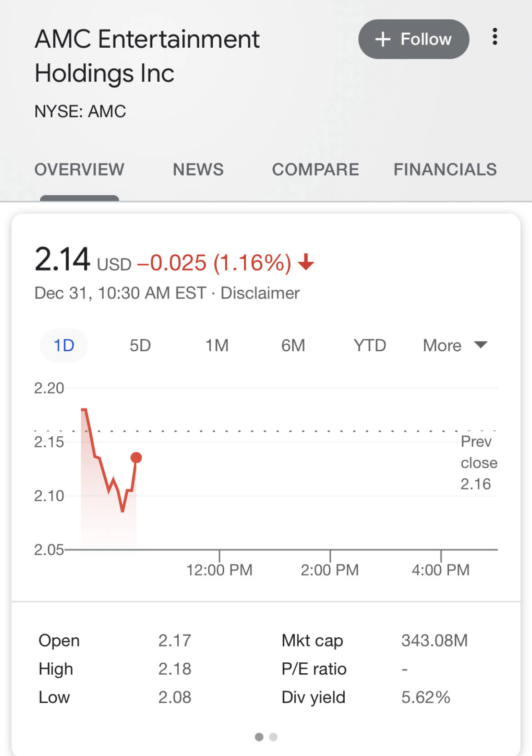Click the Follow button

click(x=413, y=39)
